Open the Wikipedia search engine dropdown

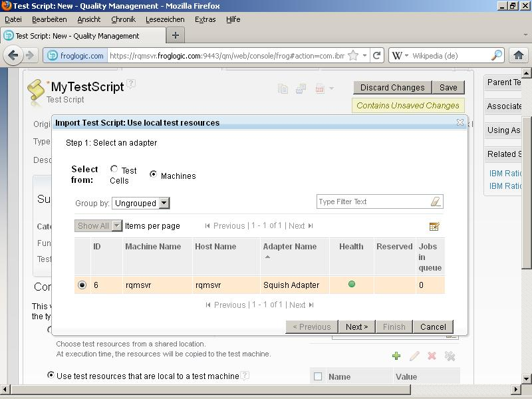tap(400, 56)
